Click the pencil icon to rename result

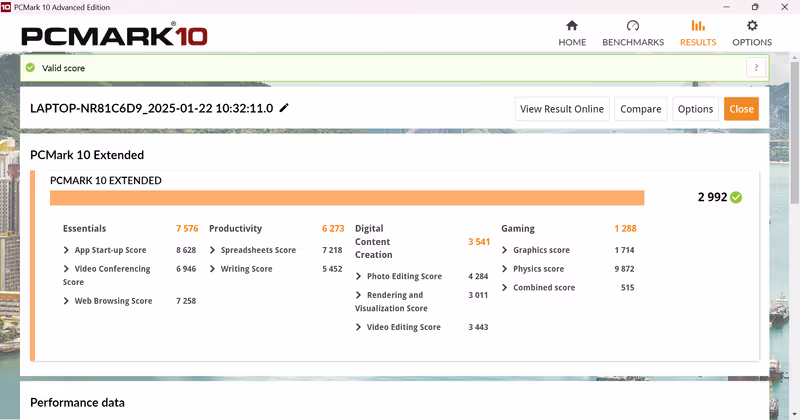pos(284,108)
